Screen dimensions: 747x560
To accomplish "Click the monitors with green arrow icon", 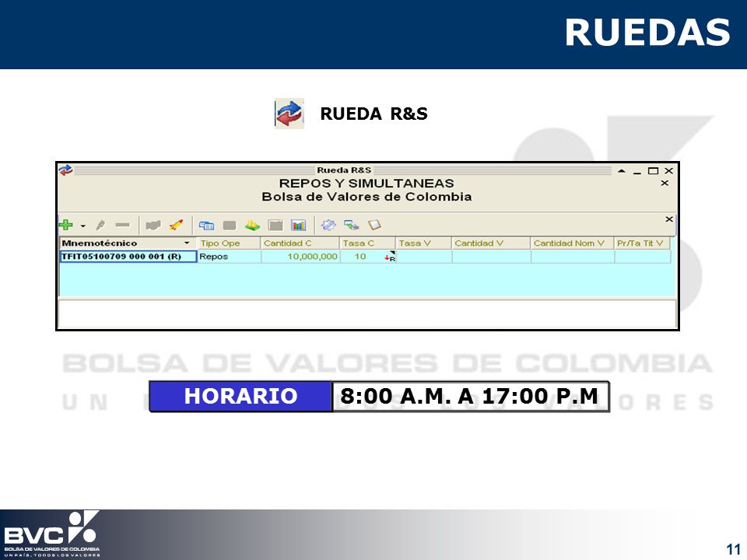I will tap(352, 225).
